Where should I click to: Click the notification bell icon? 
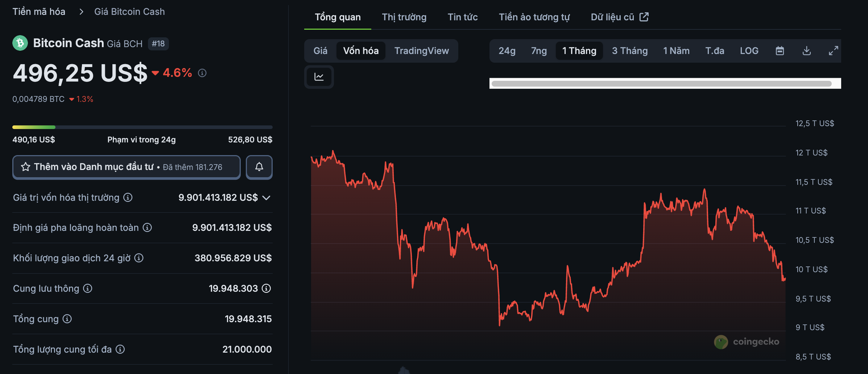pos(259,167)
